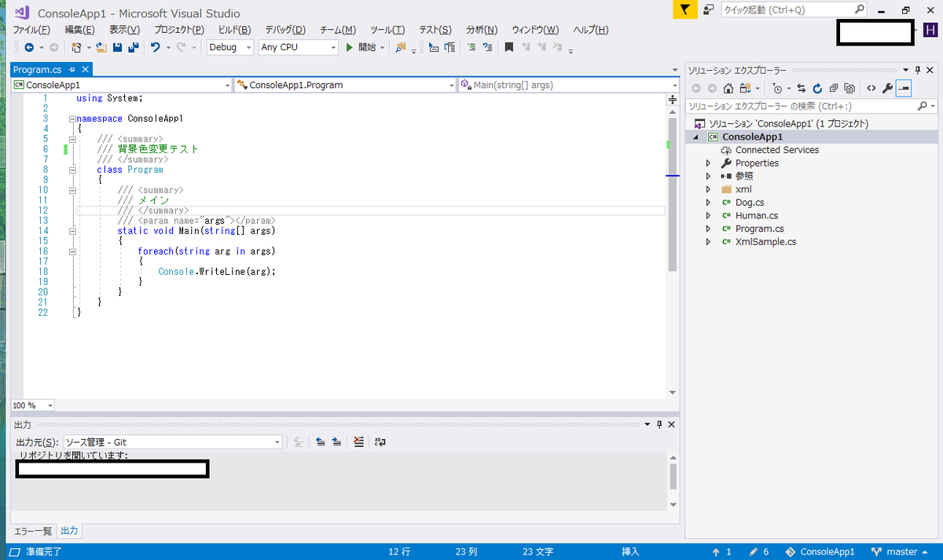The width and height of the screenshot is (943, 560).
Task: Open the ファイル(F) menu
Action: pyautogui.click(x=31, y=30)
